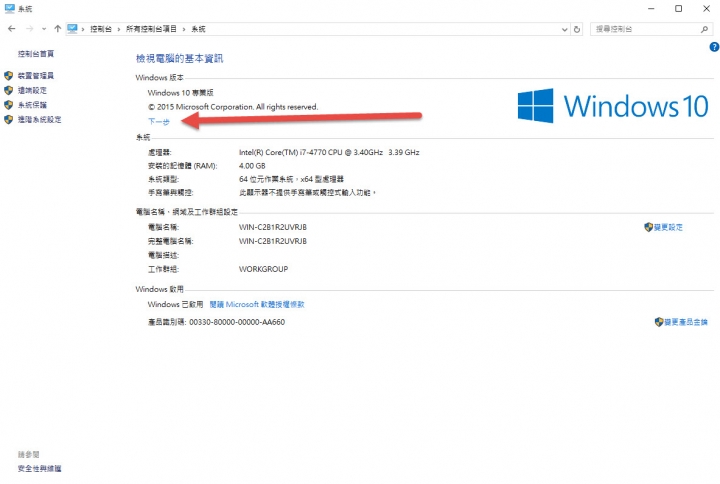Click the RAM value 4.00 GB
This screenshot has height=484, width=720.
coord(252,166)
